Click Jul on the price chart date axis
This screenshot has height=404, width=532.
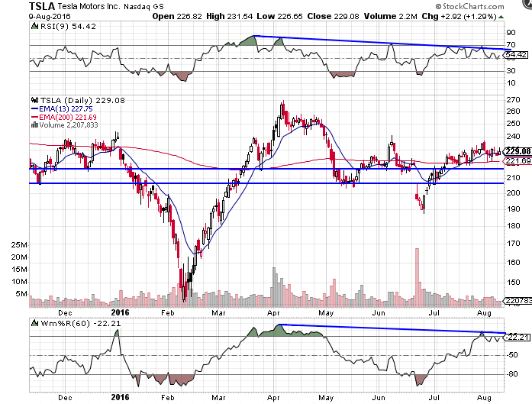[434, 312]
